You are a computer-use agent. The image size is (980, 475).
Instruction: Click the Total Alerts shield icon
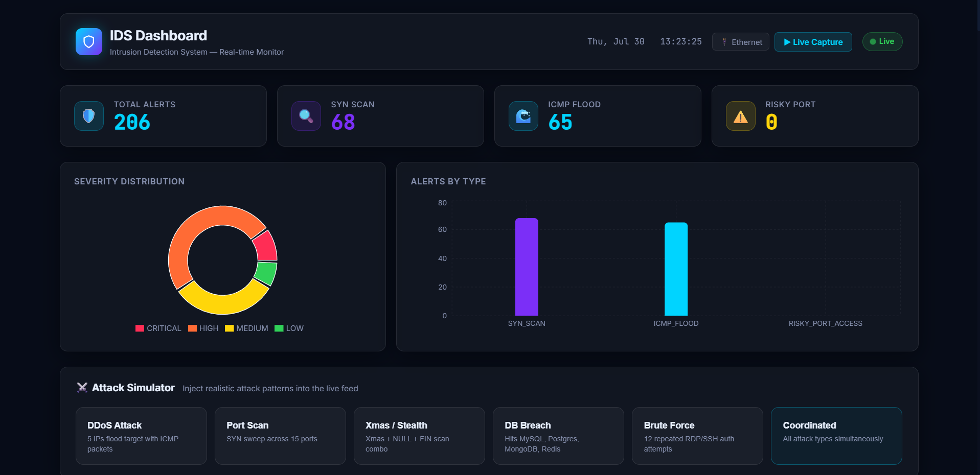(x=89, y=116)
